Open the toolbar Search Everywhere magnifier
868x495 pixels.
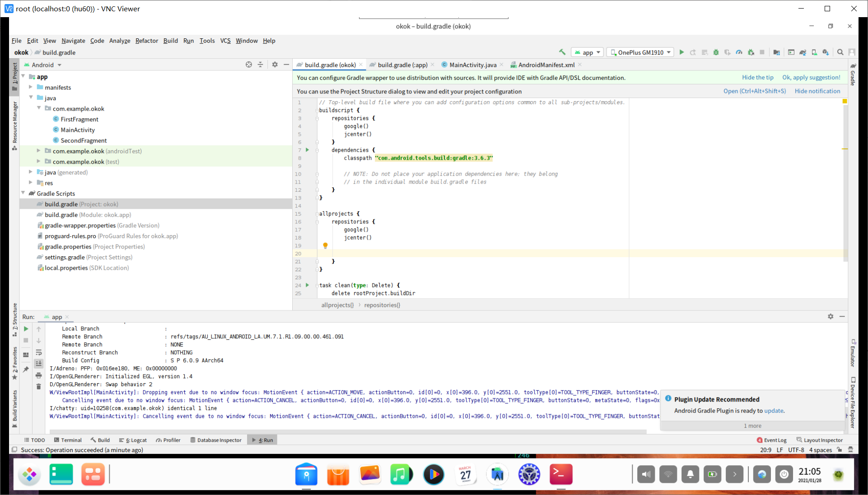coord(840,52)
